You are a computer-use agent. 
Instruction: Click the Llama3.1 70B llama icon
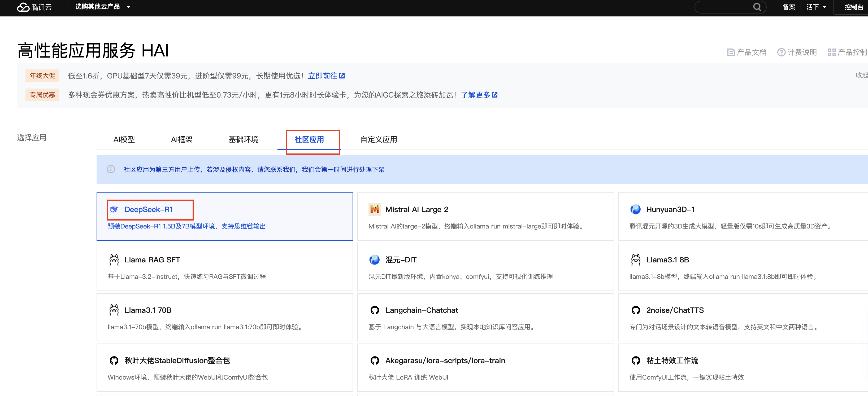pyautogui.click(x=114, y=310)
